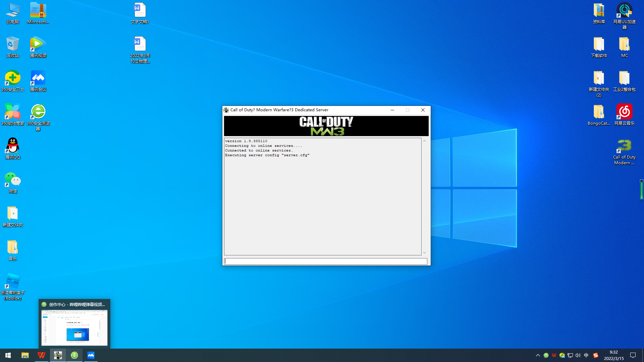Click the console scrollbar up arrow
Viewport: 644px width, 362px height.
(424, 141)
